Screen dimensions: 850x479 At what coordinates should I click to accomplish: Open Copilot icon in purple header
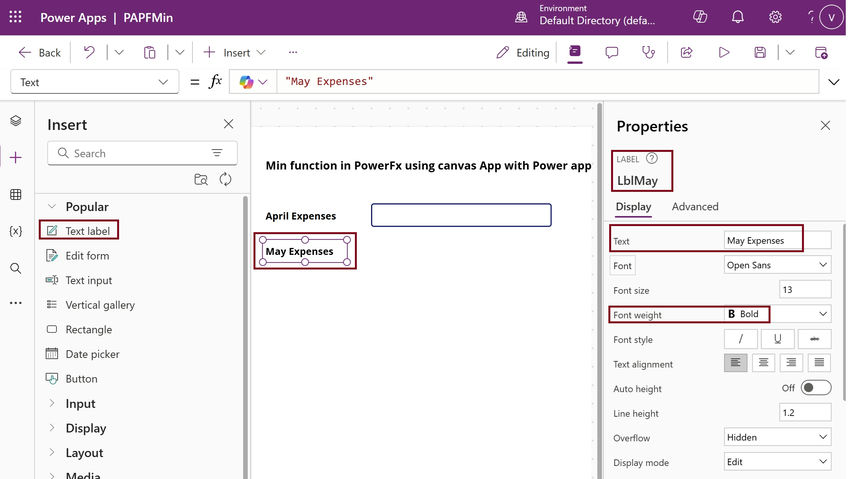coord(700,17)
